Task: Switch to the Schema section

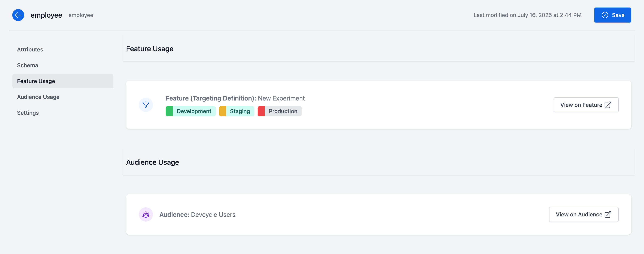Action: click(28, 65)
